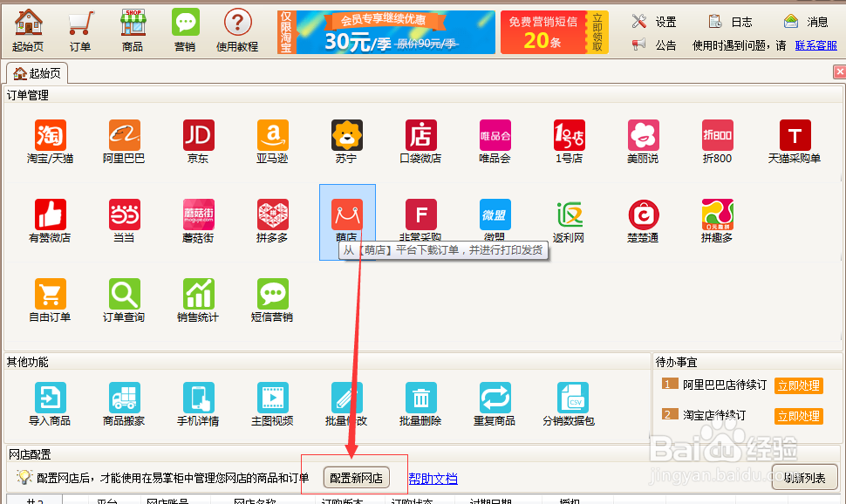Viewport: 846px width, 504px height.
Task: Select the 阿里巴巴店待续订 to-do item
Action: pyautogui.click(x=724, y=385)
